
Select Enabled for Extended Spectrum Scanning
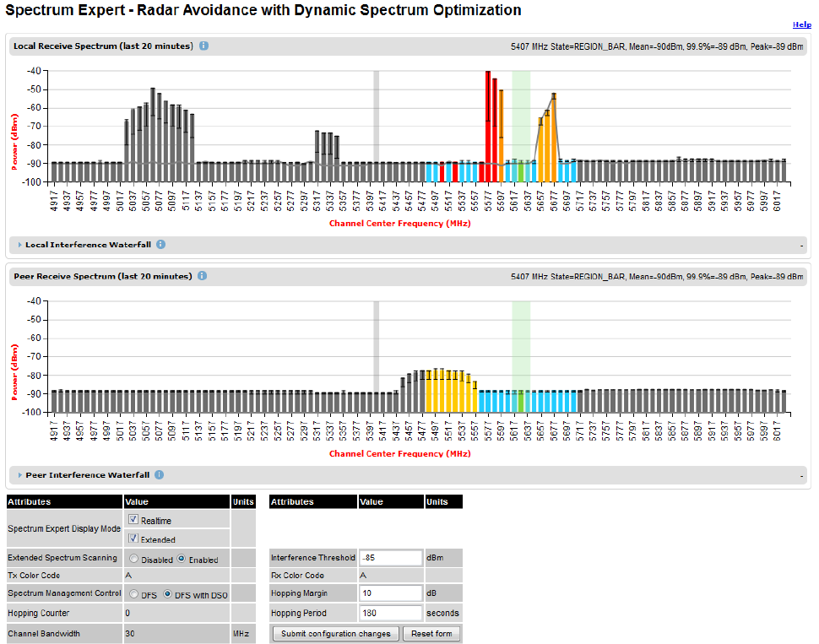(182, 559)
